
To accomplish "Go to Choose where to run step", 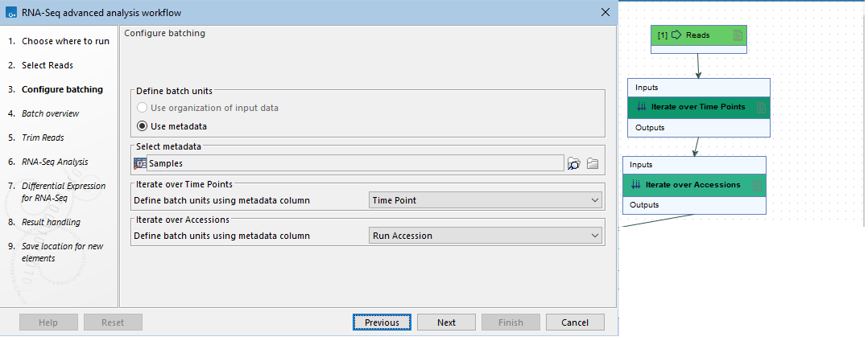I will tap(64, 41).
